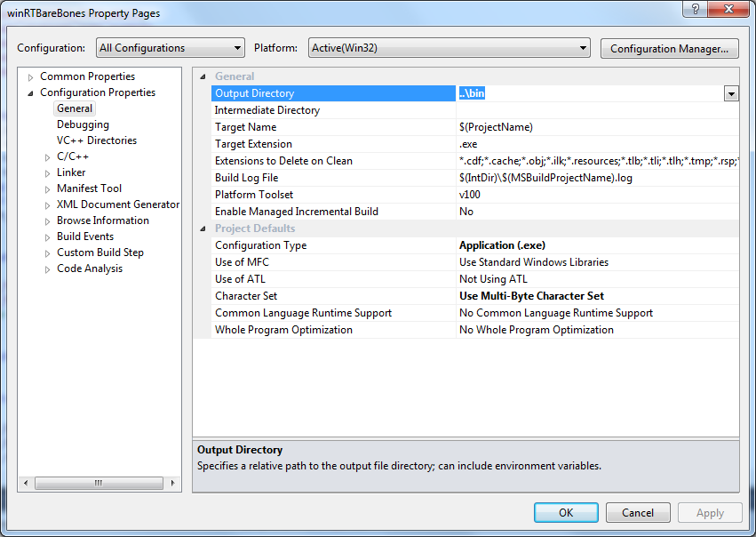Click the Intermediate Directory value field

tap(595, 110)
